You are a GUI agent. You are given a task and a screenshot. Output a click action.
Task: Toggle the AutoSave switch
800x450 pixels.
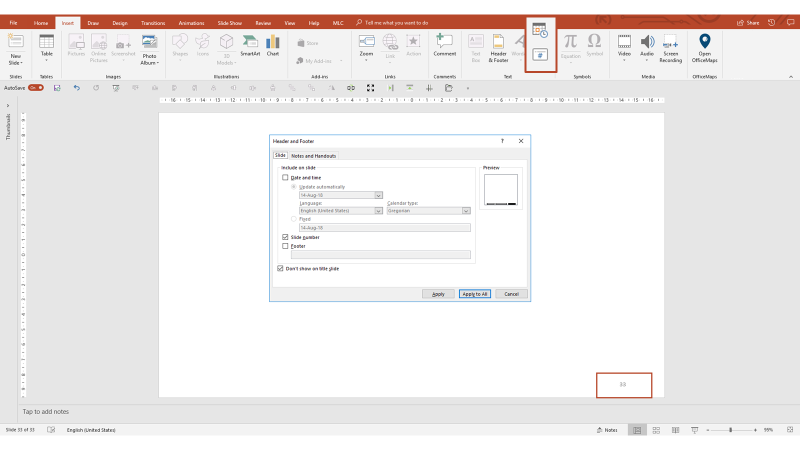[x=36, y=88]
